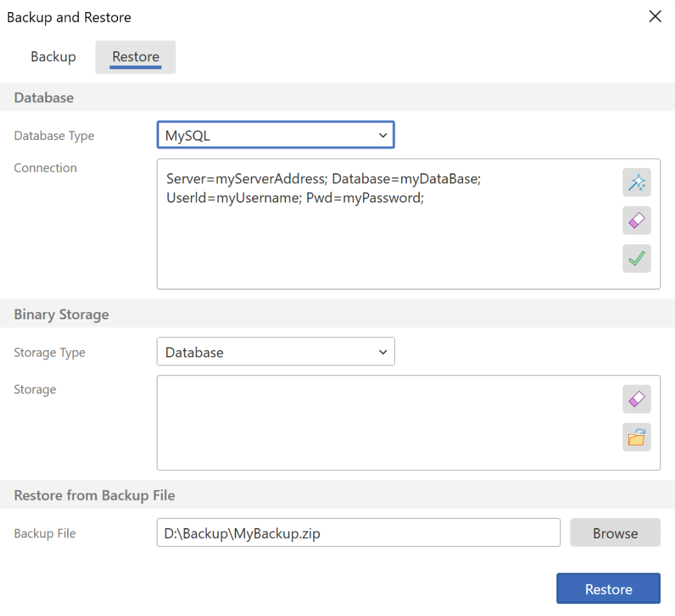This screenshot has width=675, height=616.
Task: Click the Storage Type label
Action: coord(49,352)
